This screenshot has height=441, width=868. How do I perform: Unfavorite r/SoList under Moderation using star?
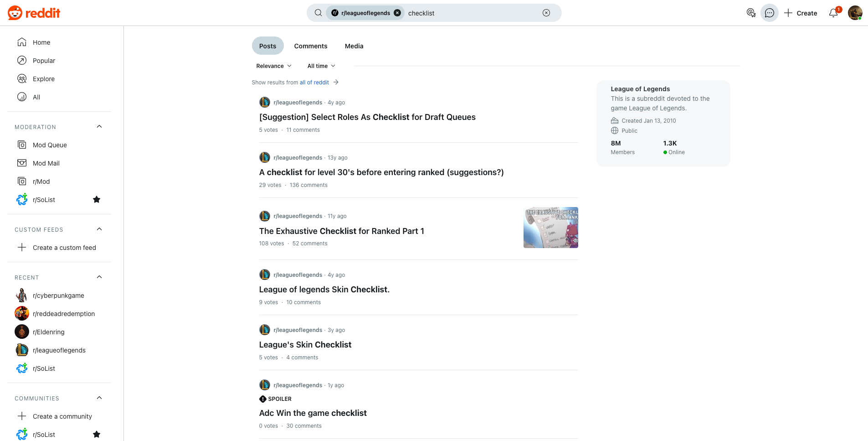[x=97, y=199]
